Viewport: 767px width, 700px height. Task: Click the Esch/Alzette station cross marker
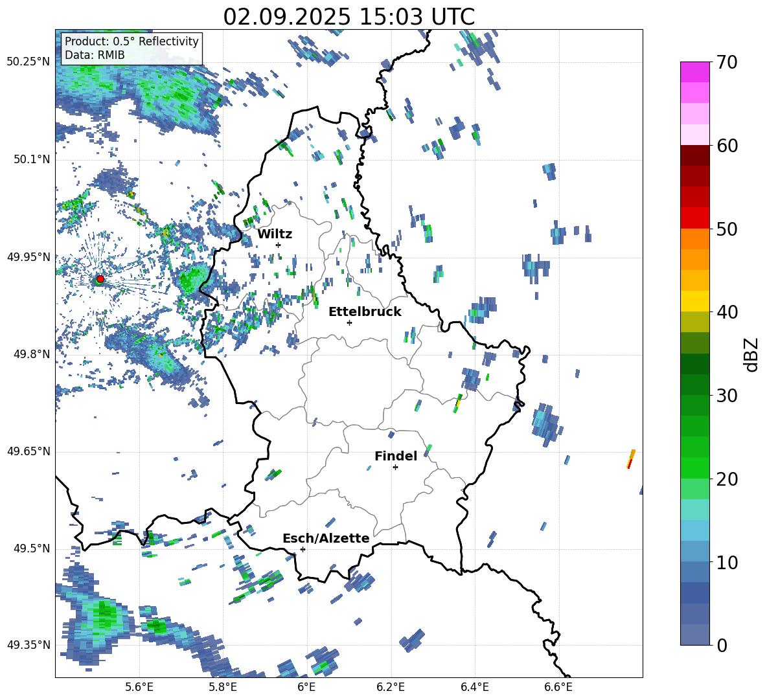[x=303, y=549]
